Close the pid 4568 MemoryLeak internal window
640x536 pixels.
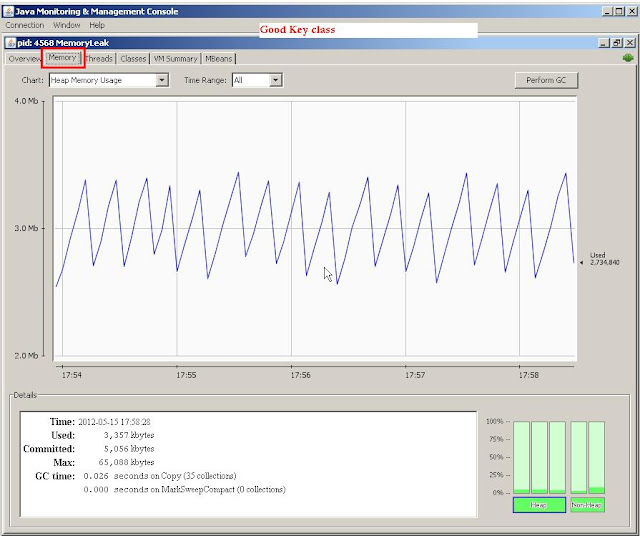(x=630, y=43)
